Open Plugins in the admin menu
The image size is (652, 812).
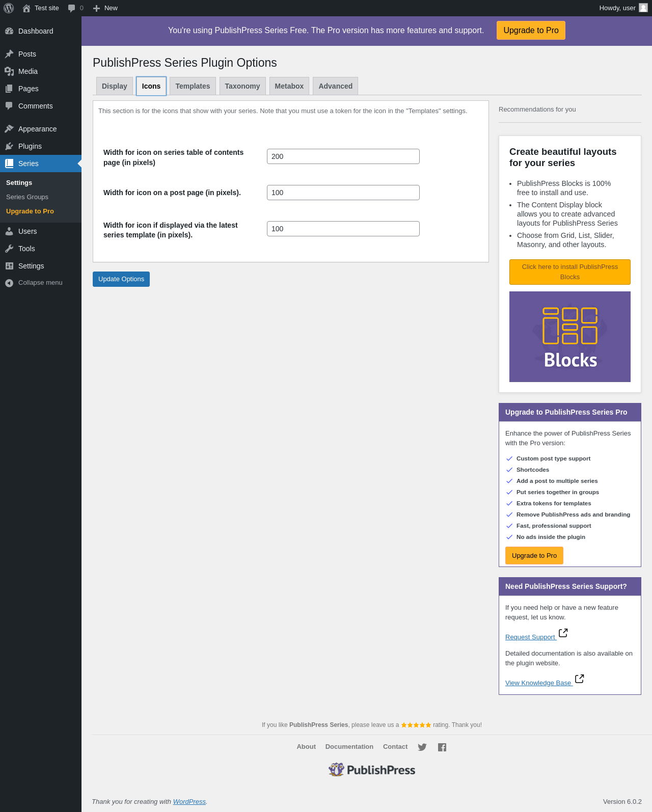[x=41, y=146]
